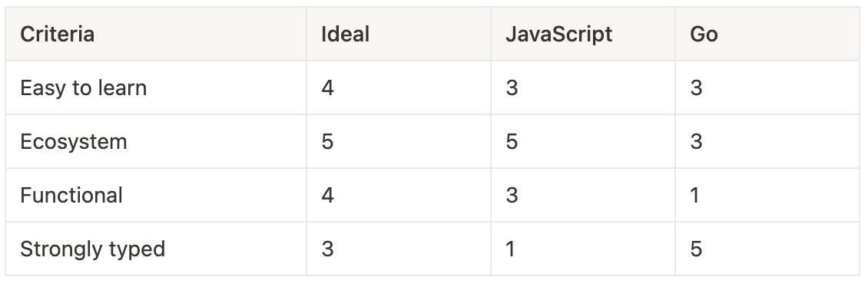Click the Easy to learn row label
The height and width of the screenshot is (287, 868).
pos(156,87)
